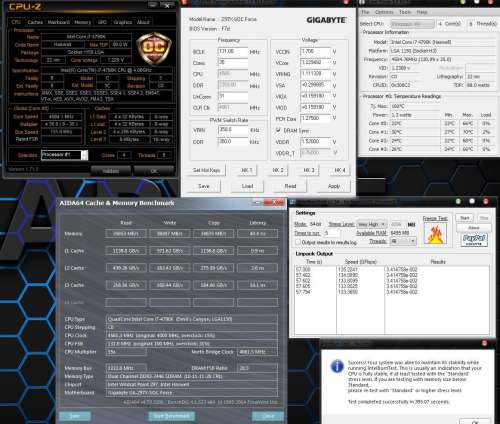Image resolution: width=500 pixels, height=424 pixels.
Task: Click the UnCore input field
Action: point(233,97)
